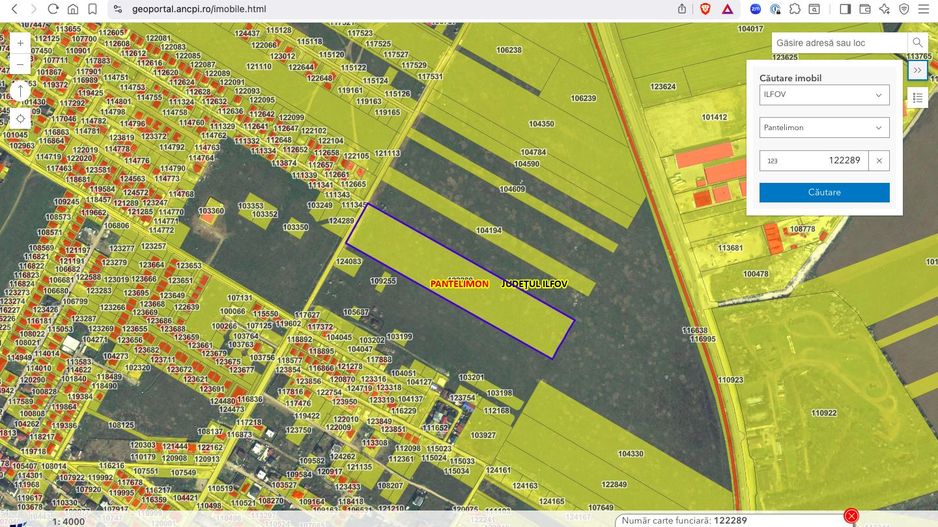Reset map compass orientation to north
938x527 pixels.
coord(20,91)
